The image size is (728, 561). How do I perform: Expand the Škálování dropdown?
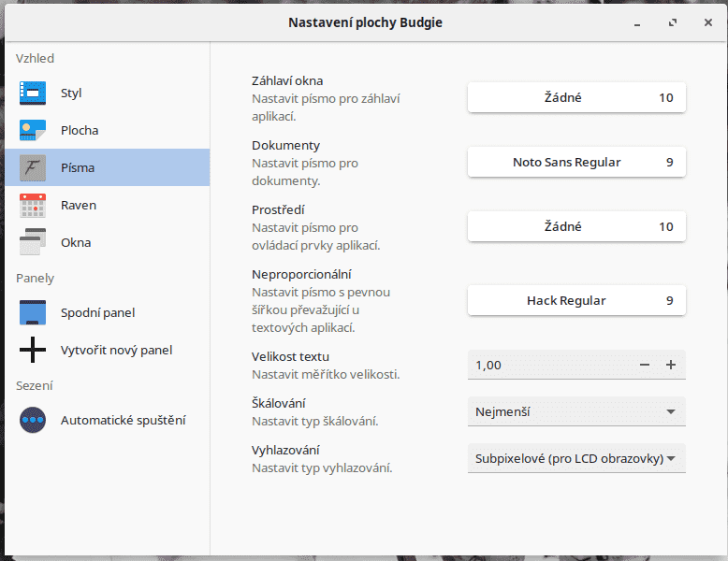pos(576,411)
